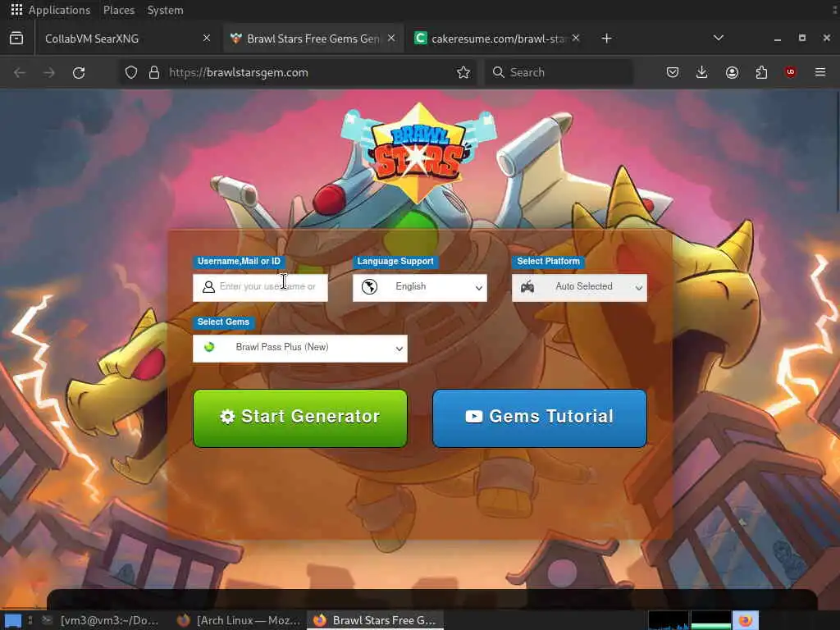Go back to previous page
The height and width of the screenshot is (630, 840).
click(x=20, y=72)
